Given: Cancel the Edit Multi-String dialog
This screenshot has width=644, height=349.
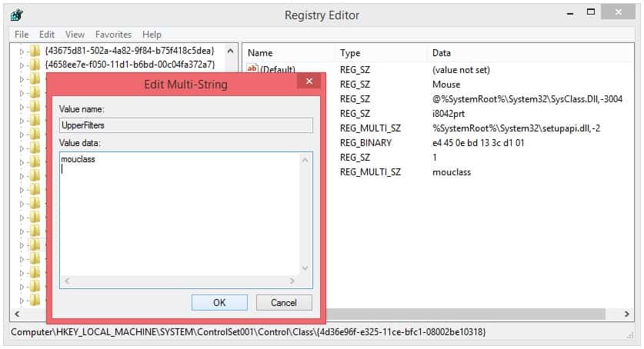Looking at the screenshot, I should (x=283, y=302).
